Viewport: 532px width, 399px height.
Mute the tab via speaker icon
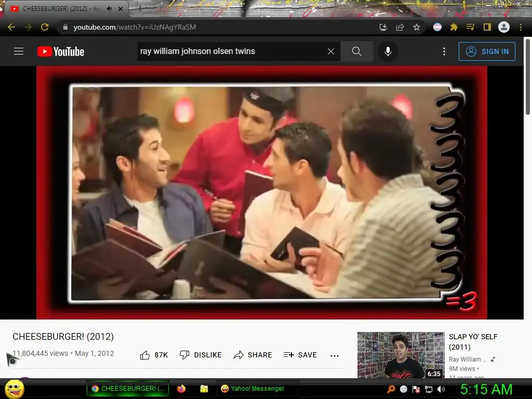[109, 9]
